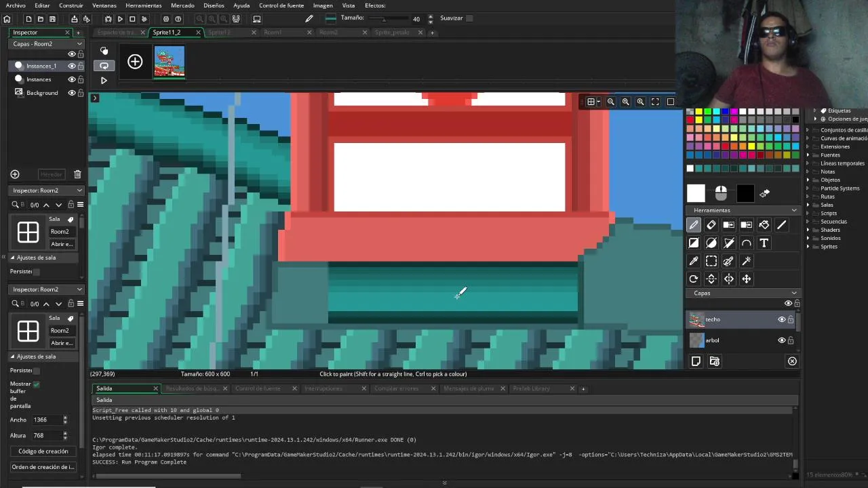Click the Save project icon
This screenshot has height=488, width=868.
coord(52,19)
